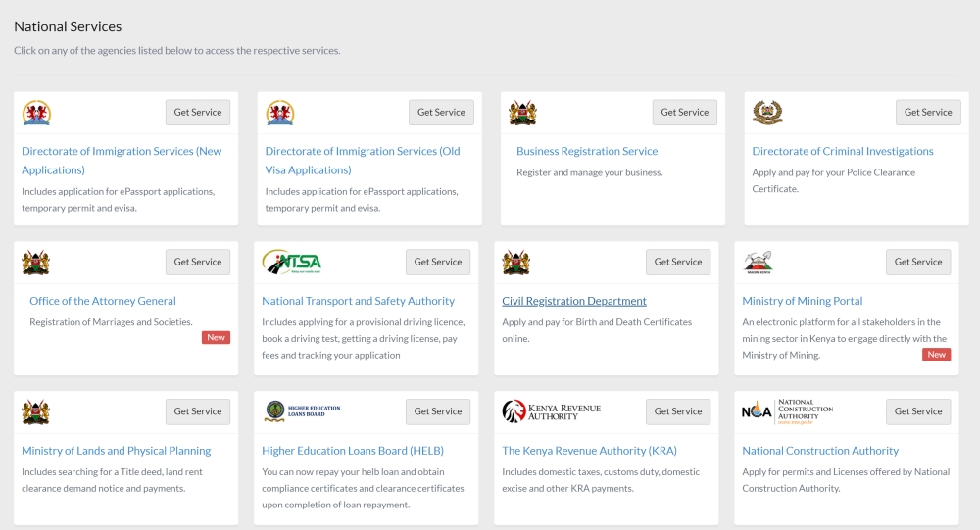Image resolution: width=980 pixels, height=530 pixels.
Task: Open Directorate of Criminal Investigations link
Action: (843, 151)
